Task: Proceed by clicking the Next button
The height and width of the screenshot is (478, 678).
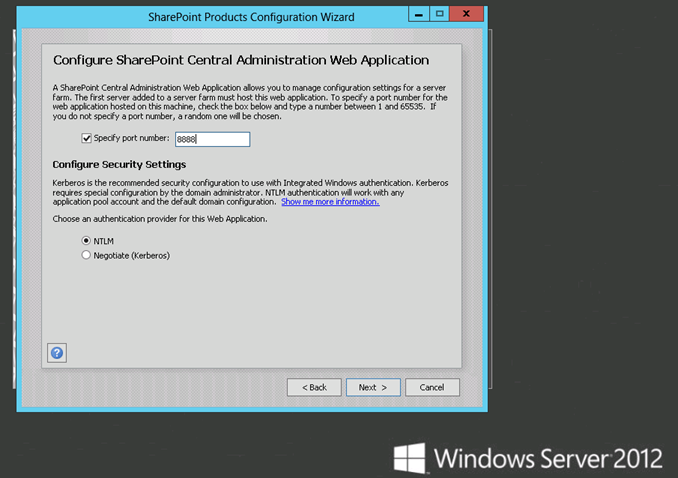Action: (x=373, y=387)
